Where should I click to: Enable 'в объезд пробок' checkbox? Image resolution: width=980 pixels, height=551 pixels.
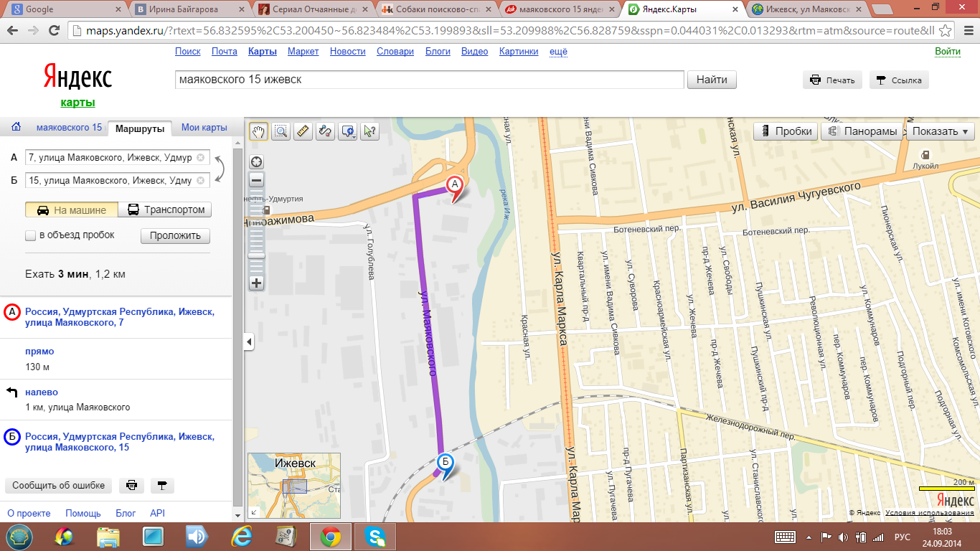point(30,235)
